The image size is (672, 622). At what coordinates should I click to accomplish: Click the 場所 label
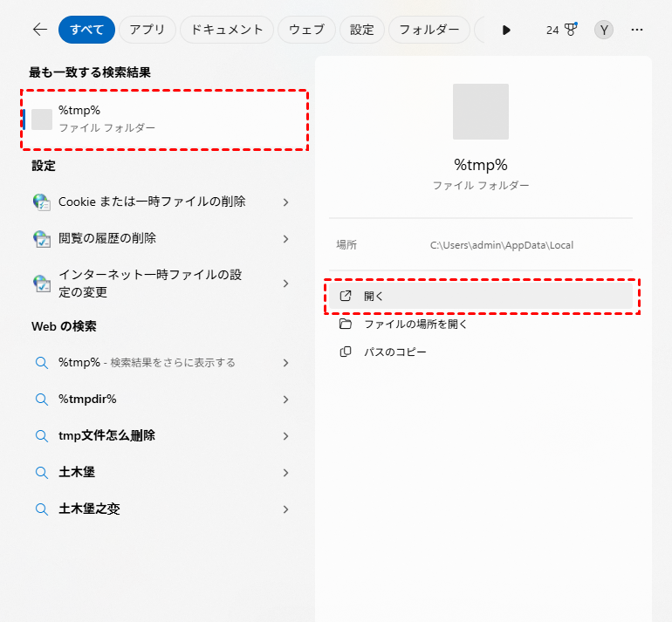click(346, 245)
